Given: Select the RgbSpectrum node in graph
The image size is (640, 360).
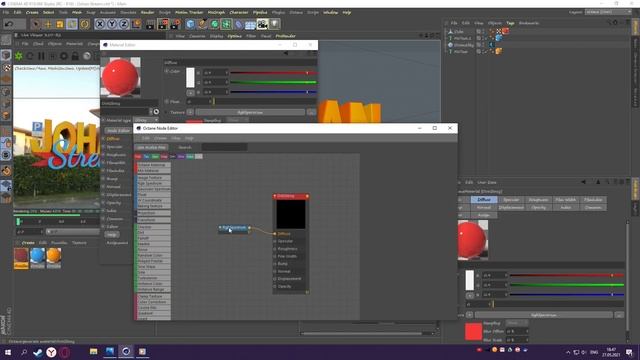Looking at the screenshot, I should (234, 228).
